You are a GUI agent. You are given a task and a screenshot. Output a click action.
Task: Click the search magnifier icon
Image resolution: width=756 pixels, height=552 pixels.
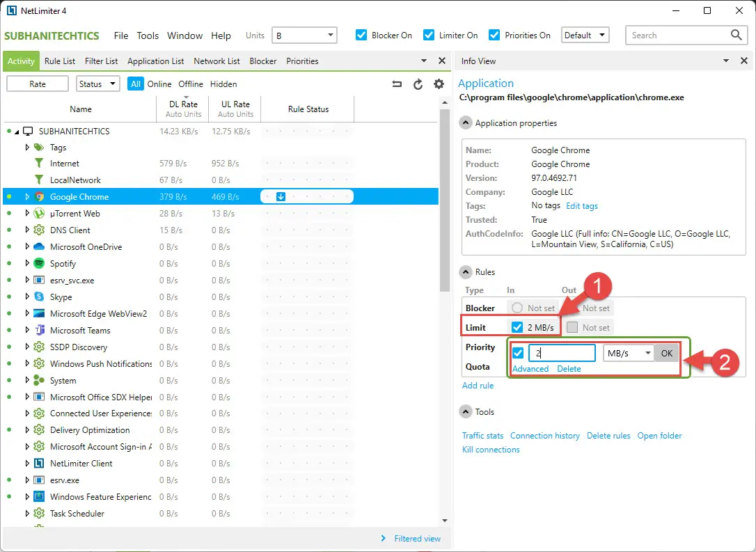(737, 35)
